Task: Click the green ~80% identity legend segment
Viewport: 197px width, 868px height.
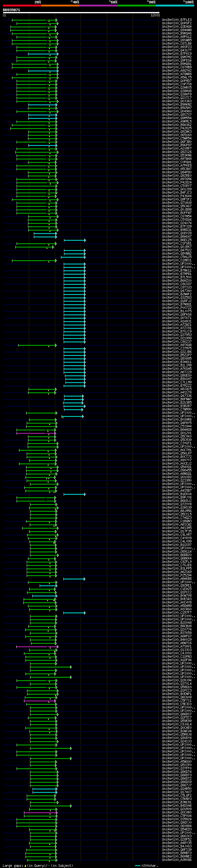Action: click(x=137, y=6)
